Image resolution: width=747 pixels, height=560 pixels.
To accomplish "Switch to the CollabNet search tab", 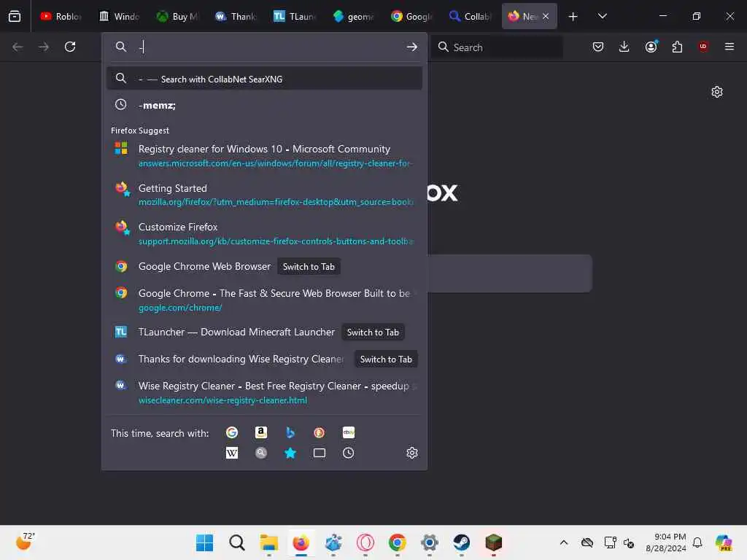I will pos(469,17).
